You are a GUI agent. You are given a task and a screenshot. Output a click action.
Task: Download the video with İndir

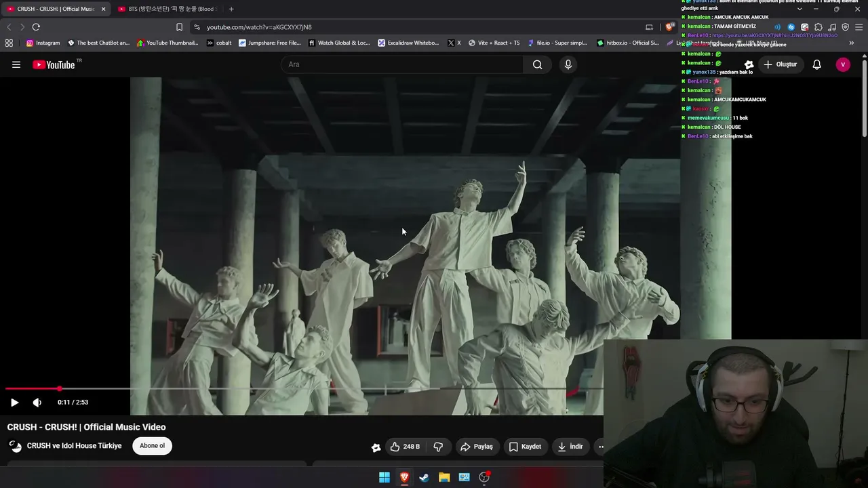coord(570,447)
